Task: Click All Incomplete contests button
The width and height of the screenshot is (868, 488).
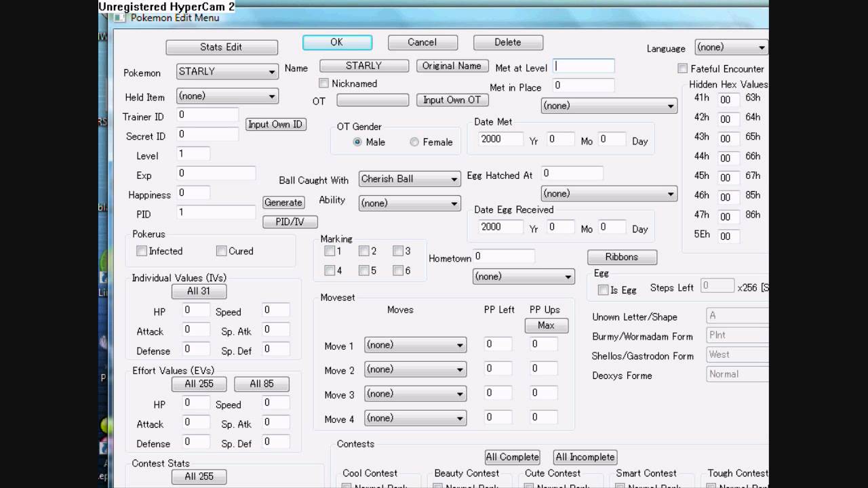Action: pos(585,457)
